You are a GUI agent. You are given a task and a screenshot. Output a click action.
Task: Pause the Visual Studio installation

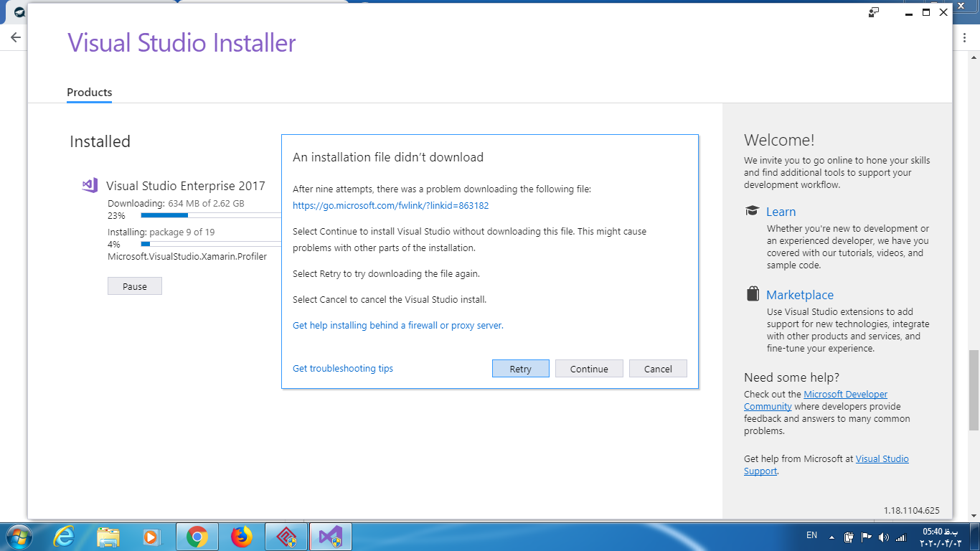pos(135,286)
